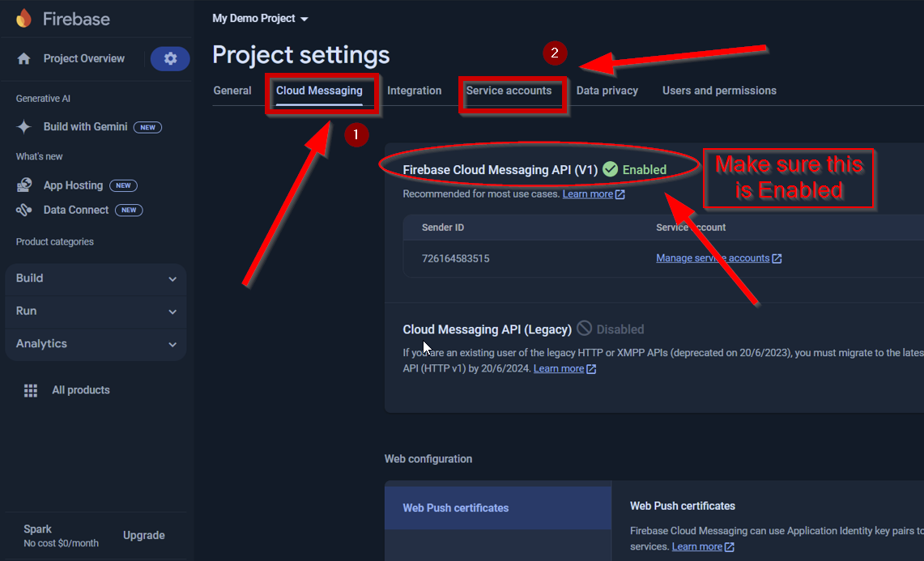
Task: Expand the Build category
Action: (96, 278)
